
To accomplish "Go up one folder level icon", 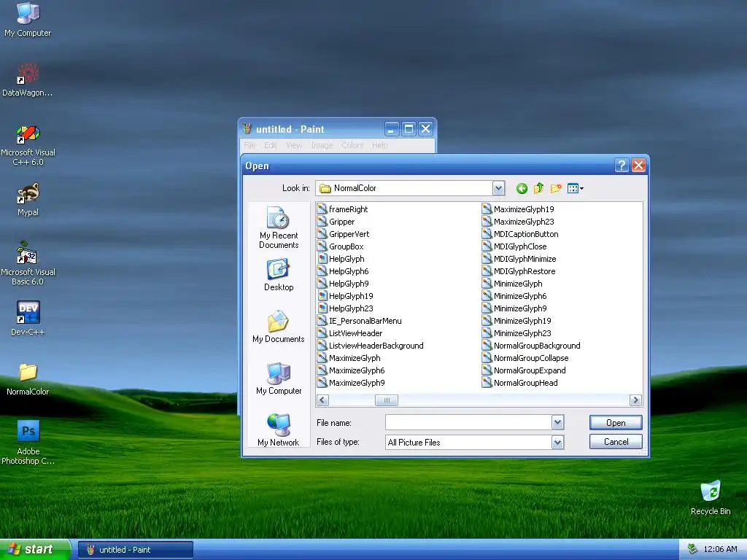I will pyautogui.click(x=539, y=189).
